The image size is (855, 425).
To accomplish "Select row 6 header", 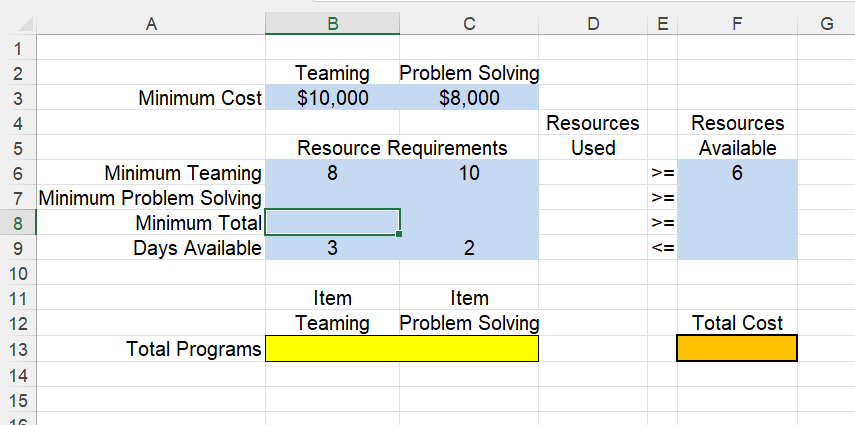I will pyautogui.click(x=18, y=173).
